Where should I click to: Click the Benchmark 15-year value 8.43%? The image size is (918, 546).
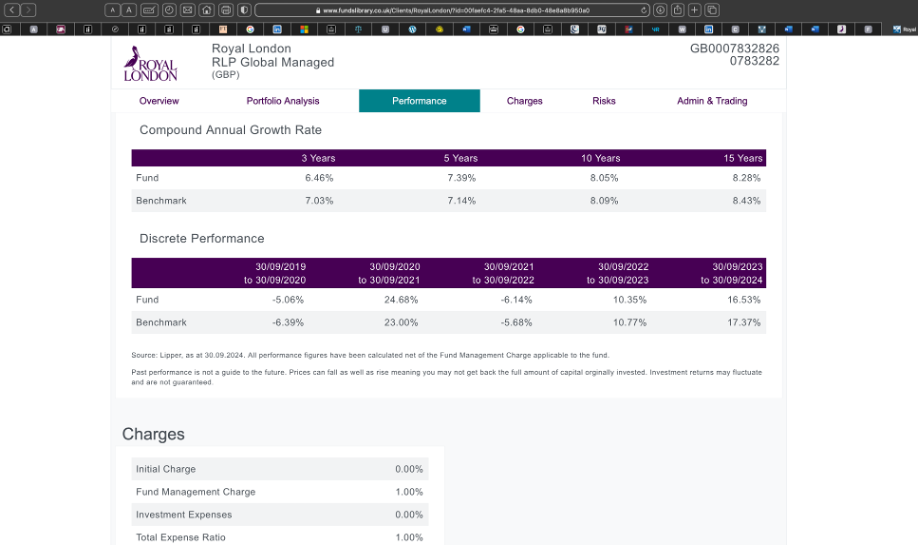pos(746,201)
